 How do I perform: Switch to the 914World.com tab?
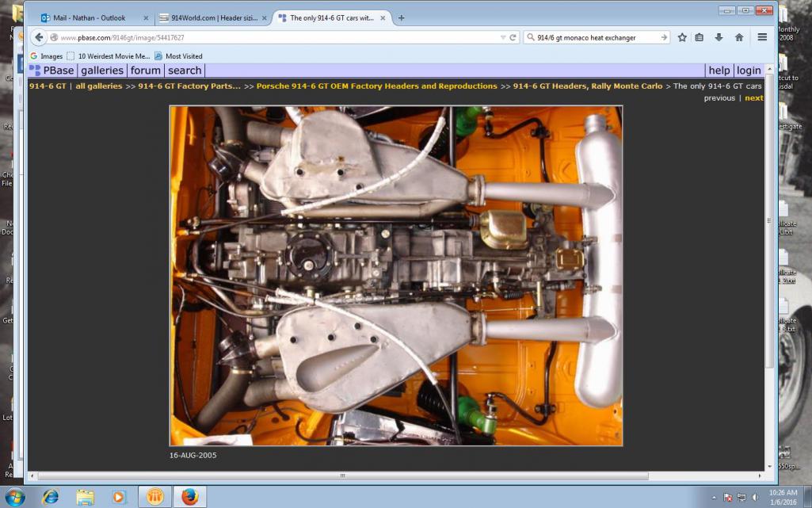coord(208,17)
